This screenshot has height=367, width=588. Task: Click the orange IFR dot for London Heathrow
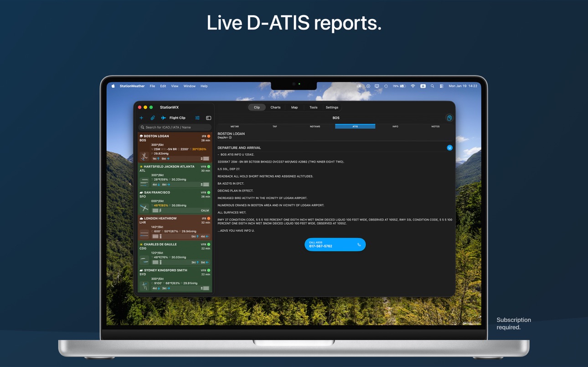click(x=209, y=219)
